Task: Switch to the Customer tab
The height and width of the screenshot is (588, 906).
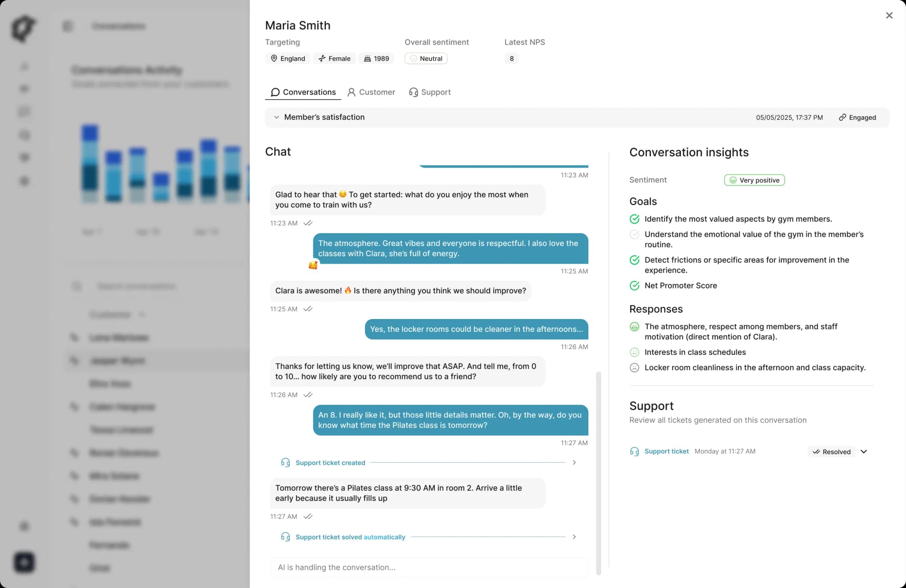Action: 371,92
